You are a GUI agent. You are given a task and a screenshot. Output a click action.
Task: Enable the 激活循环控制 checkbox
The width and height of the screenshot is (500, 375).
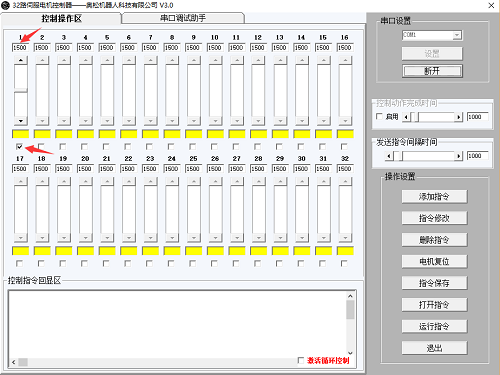301,360
